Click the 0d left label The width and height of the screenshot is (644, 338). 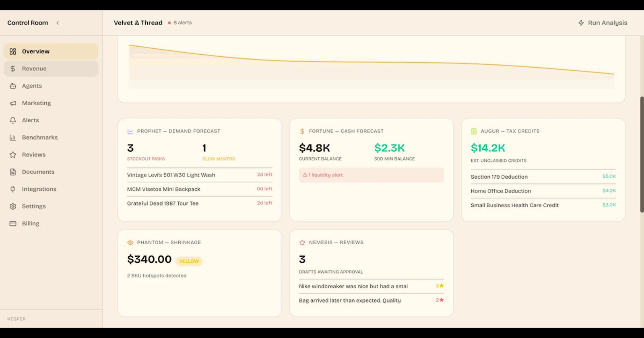coord(264,189)
